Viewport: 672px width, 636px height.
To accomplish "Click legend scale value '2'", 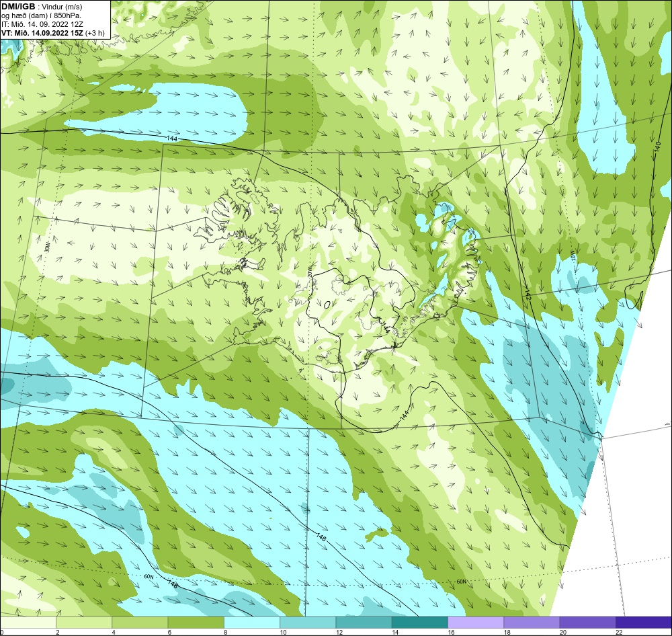I will point(57,632).
